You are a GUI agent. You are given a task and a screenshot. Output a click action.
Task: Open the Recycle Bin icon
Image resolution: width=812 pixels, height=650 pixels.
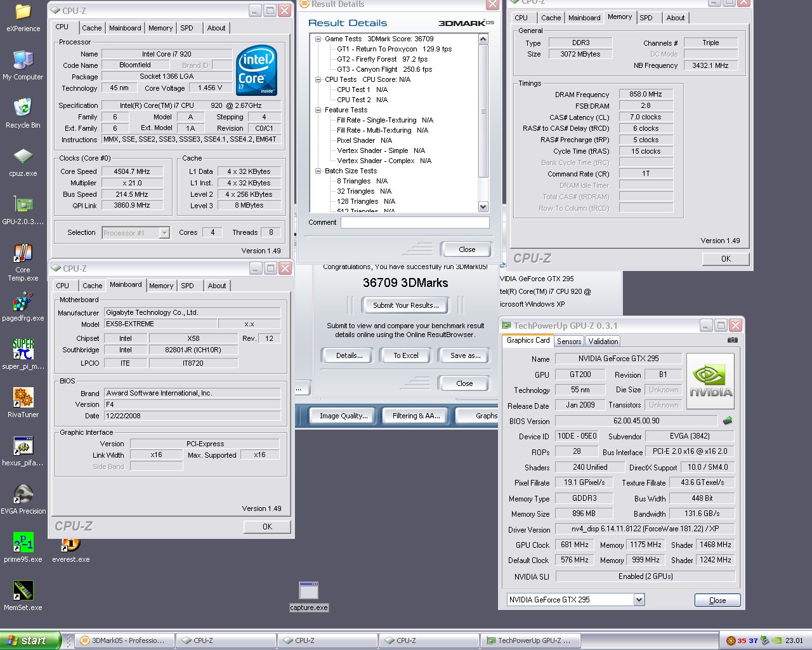[x=23, y=109]
